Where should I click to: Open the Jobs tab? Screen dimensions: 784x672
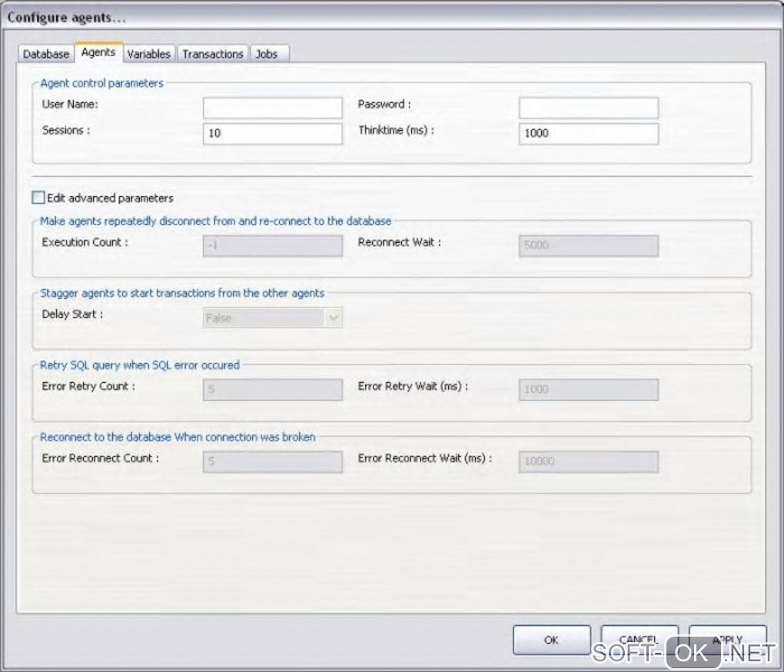click(270, 54)
